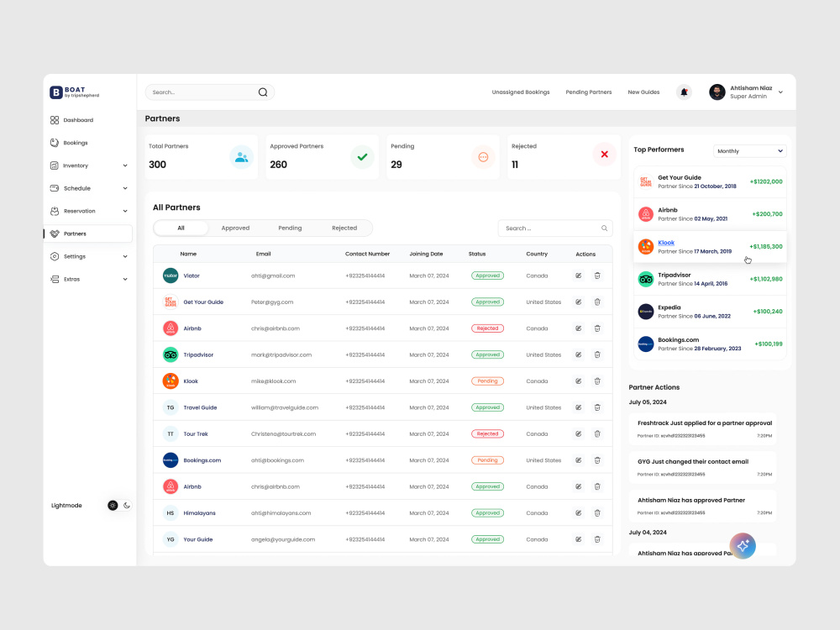
Task: Click Ahtisham Niaz profile avatar
Action: pos(717,92)
